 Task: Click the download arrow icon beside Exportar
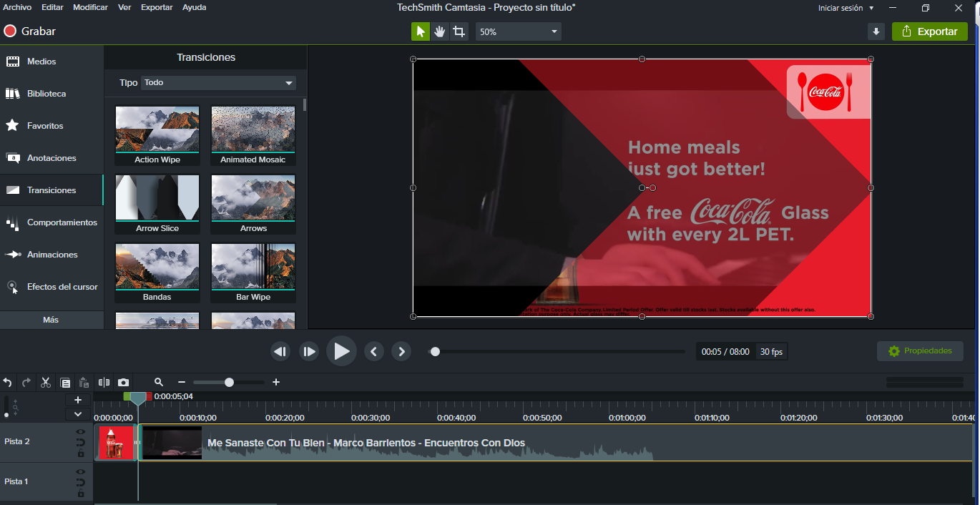876,31
